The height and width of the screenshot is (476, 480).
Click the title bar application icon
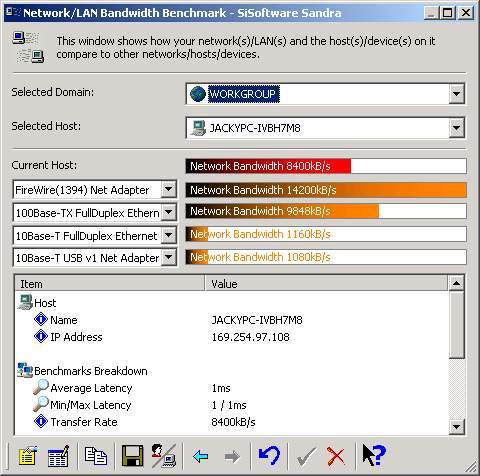coord(13,12)
